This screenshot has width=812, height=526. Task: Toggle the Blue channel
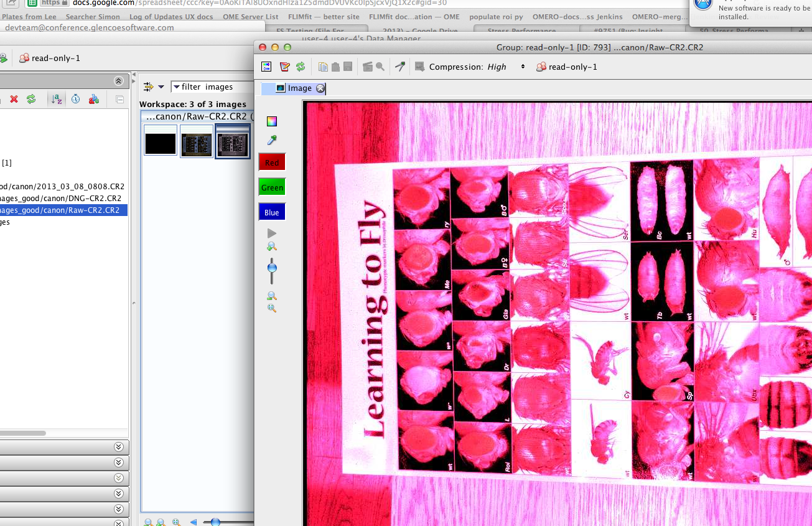(272, 212)
